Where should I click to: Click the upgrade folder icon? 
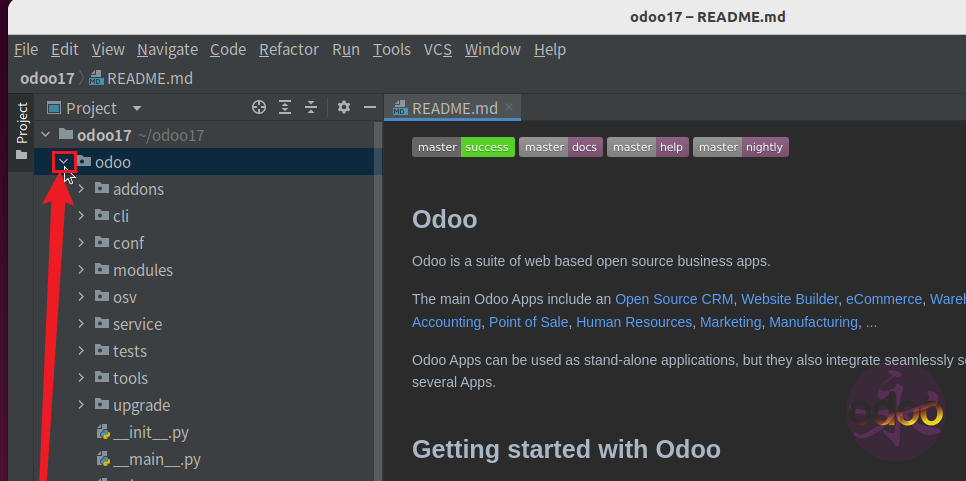102,405
